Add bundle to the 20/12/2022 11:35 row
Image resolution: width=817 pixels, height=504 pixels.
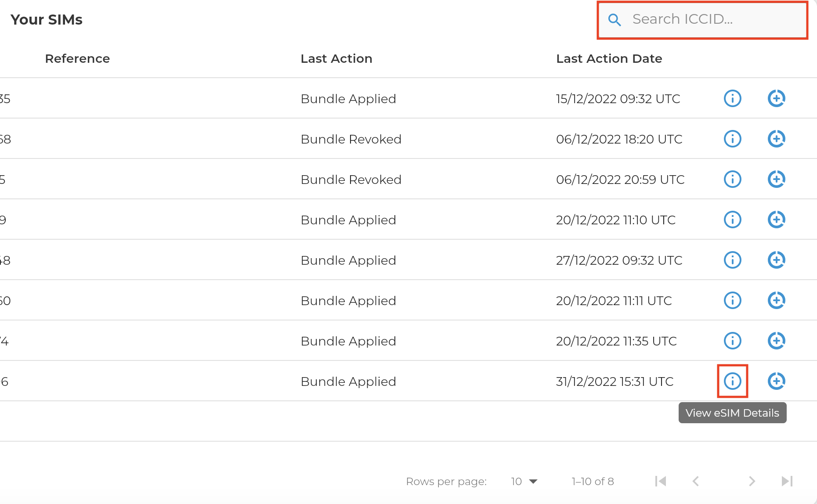pos(776,341)
